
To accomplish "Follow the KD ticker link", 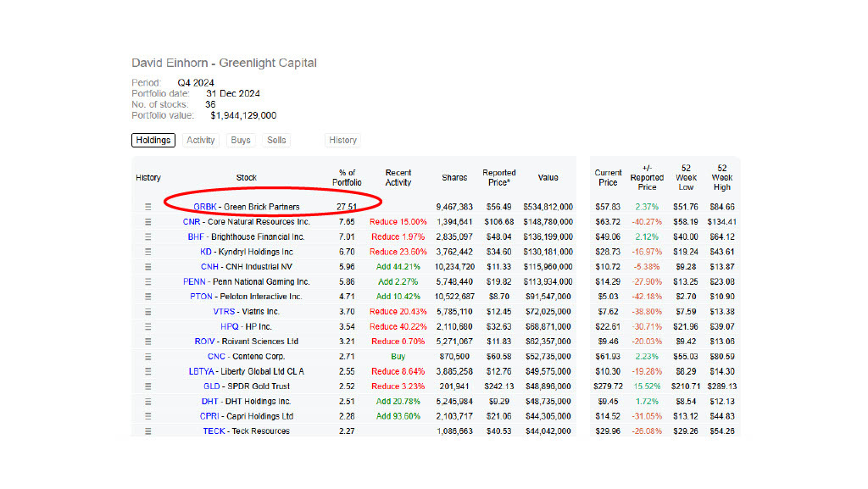I will tap(206, 252).
